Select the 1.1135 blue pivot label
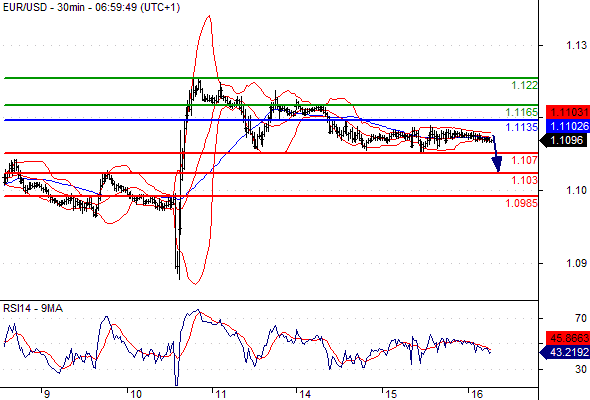590x400 pixels. tap(522, 127)
